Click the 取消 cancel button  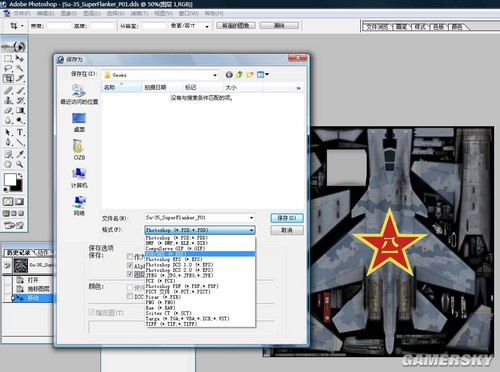coord(287,230)
